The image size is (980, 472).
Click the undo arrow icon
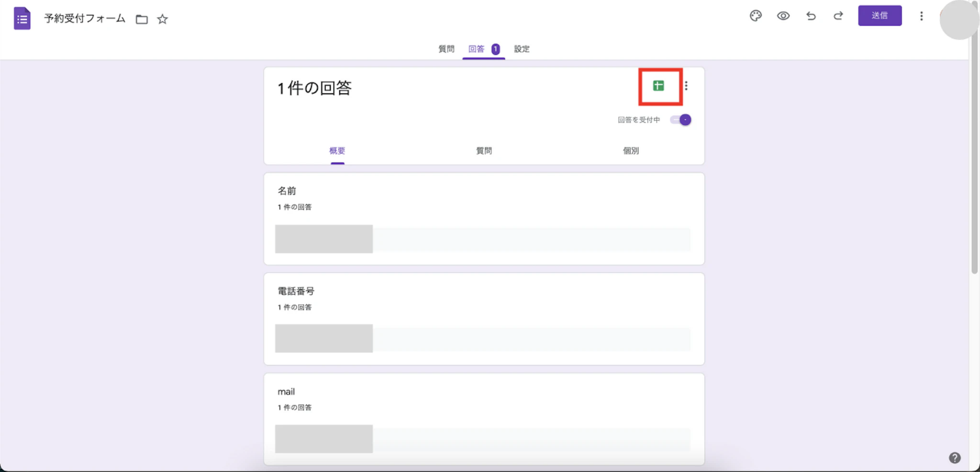pyautogui.click(x=811, y=16)
